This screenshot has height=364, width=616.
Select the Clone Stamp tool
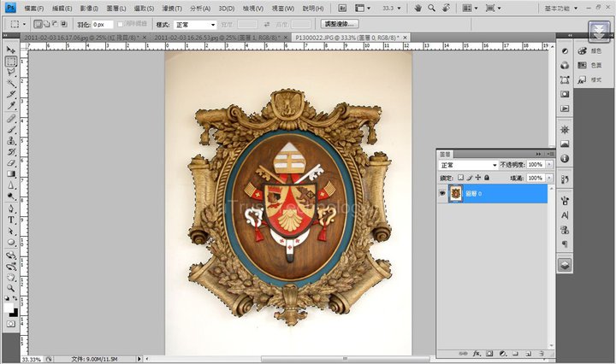pyautogui.click(x=10, y=140)
